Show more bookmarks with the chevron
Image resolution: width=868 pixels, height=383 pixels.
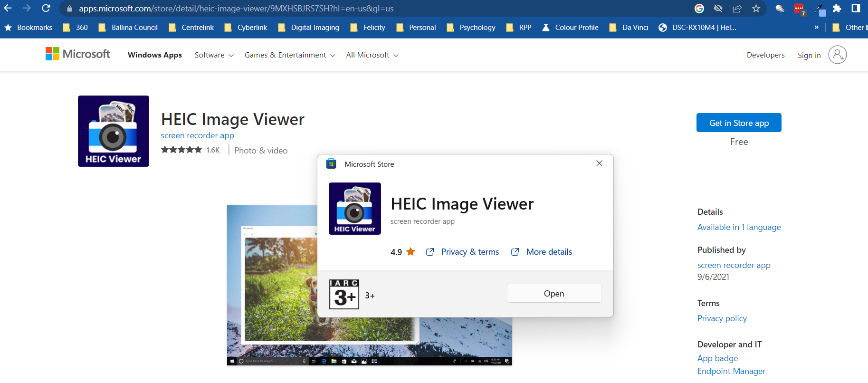pos(817,28)
